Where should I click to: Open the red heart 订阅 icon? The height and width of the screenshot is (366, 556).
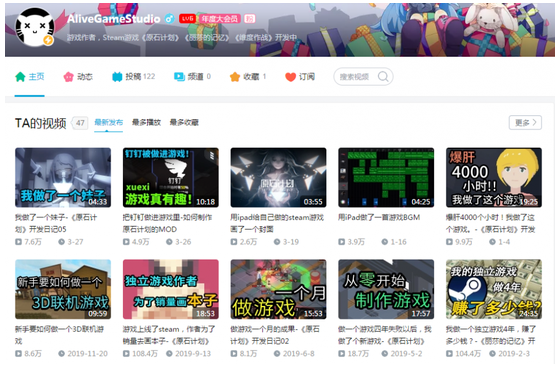point(290,77)
